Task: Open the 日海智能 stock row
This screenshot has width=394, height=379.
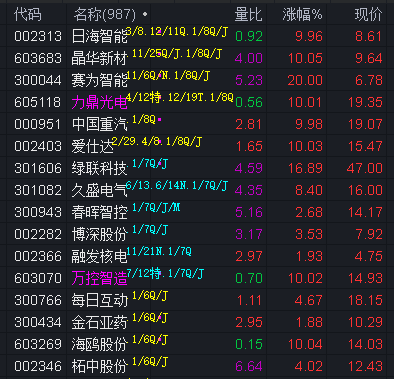Action: click(x=197, y=36)
